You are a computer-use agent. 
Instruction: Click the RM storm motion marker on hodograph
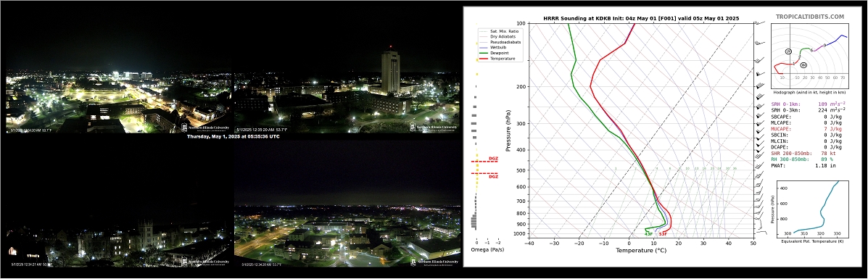pyautogui.click(x=803, y=65)
